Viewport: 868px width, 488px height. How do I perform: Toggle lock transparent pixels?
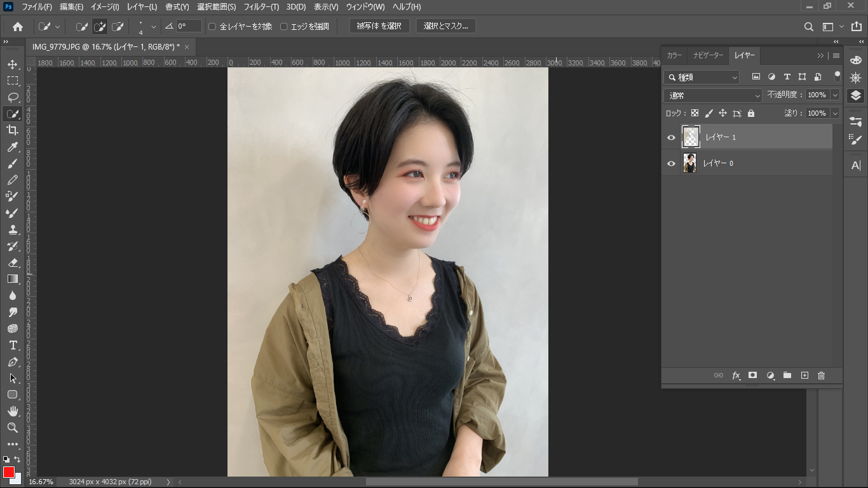(695, 113)
